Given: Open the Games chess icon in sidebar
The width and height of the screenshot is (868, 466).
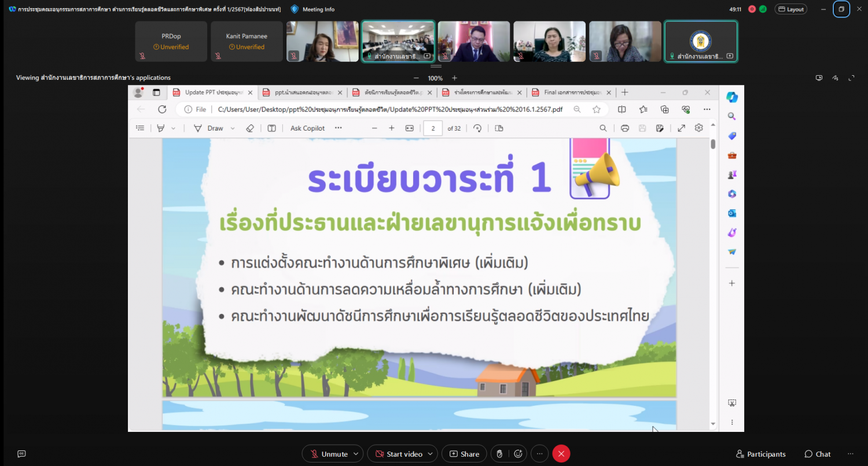Looking at the screenshot, I should (x=732, y=175).
